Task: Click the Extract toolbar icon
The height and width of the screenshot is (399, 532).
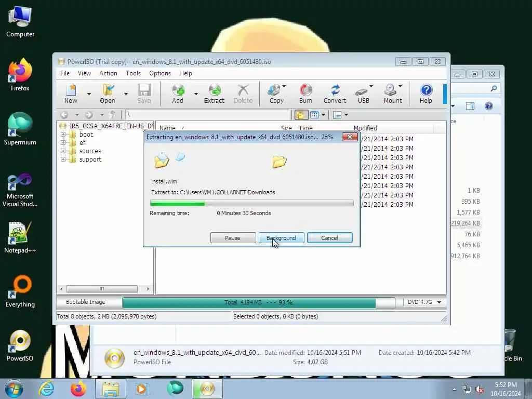Action: coord(214,94)
